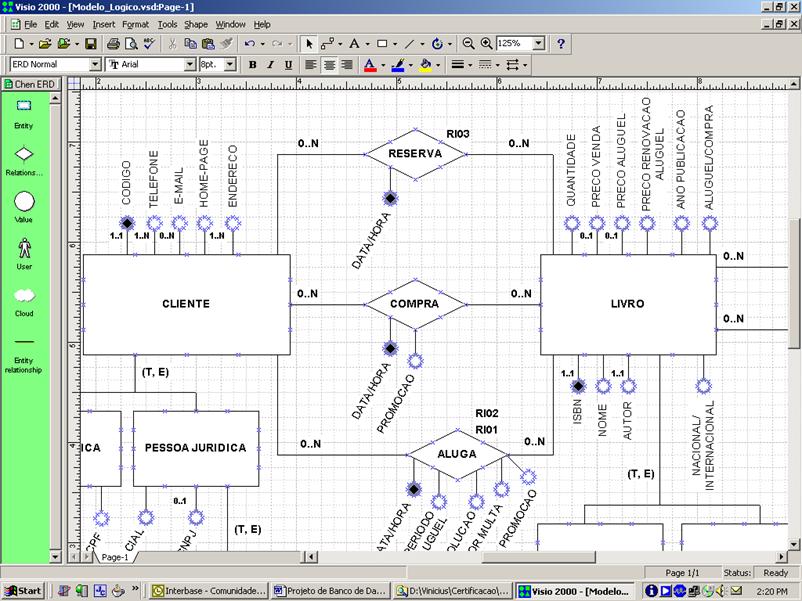Activate the Rotation tool
Viewport: 802px width, 601px height.
437,43
